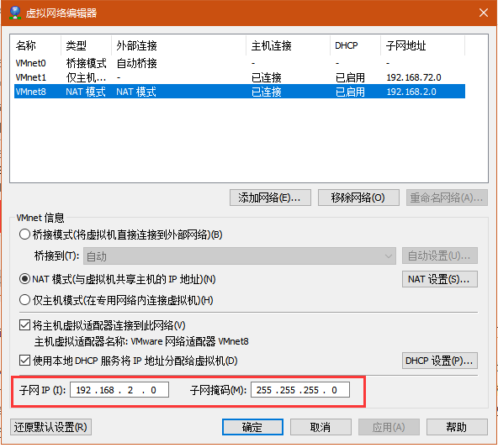
Task: Click the 自动设置(U)... button
Action: [x=440, y=256]
